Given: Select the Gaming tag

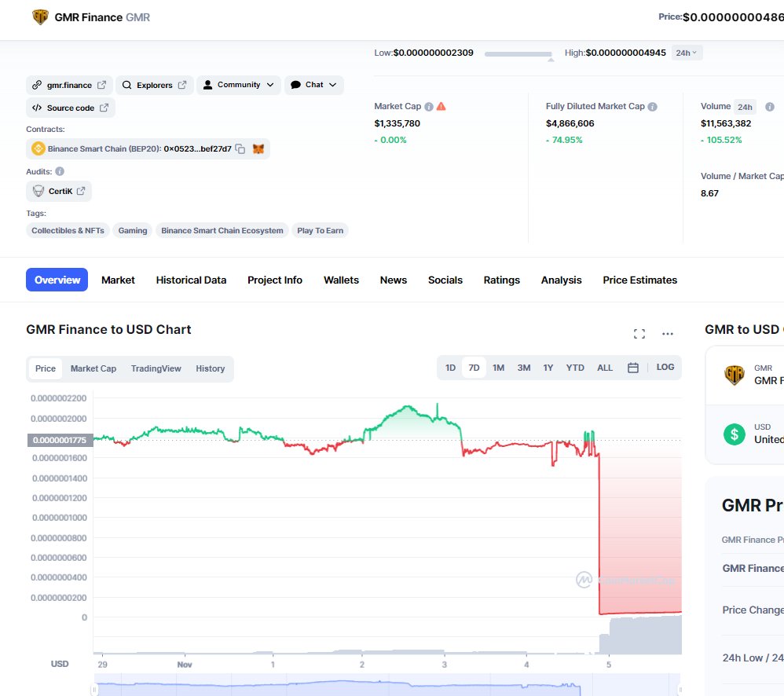Looking at the screenshot, I should tap(133, 230).
